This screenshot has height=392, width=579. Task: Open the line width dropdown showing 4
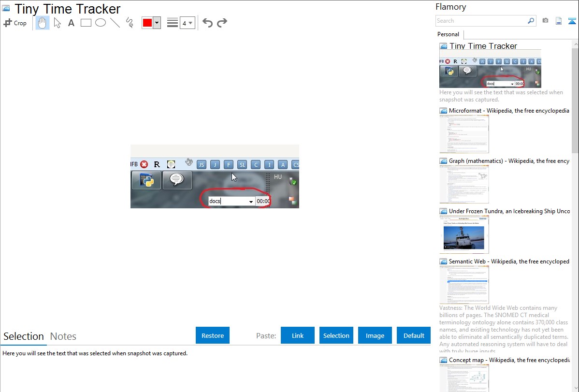pos(187,23)
